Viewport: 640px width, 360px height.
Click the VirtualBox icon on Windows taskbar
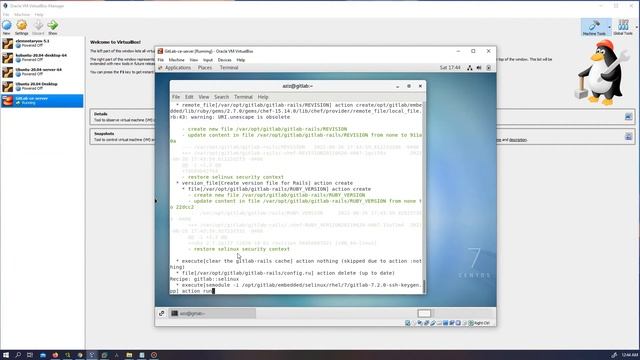tap(92, 355)
